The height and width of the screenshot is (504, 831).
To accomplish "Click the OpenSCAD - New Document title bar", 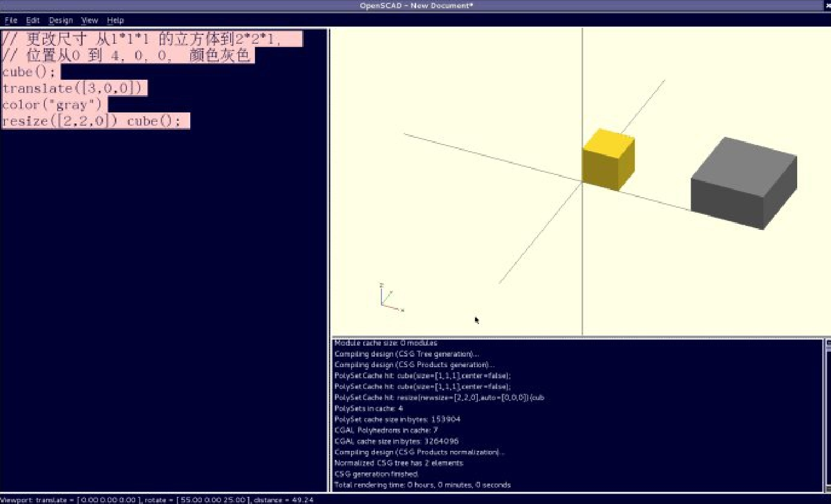I will [416, 6].
